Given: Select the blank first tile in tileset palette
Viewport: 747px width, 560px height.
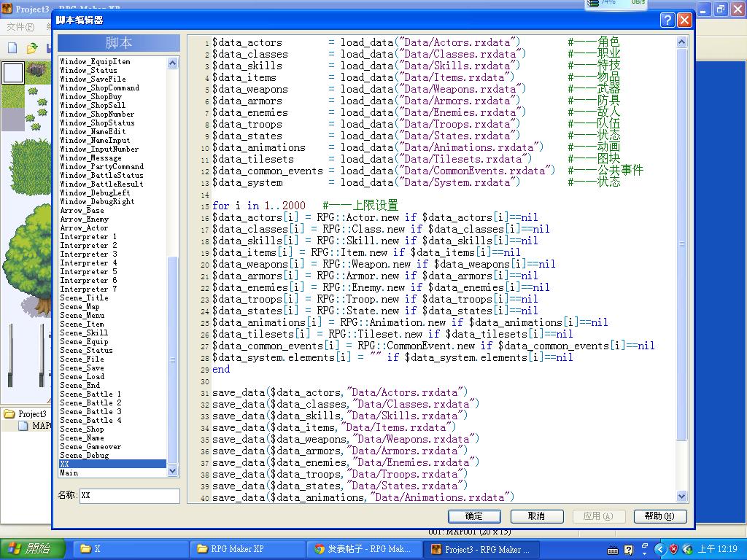Looking at the screenshot, I should pos(13,72).
